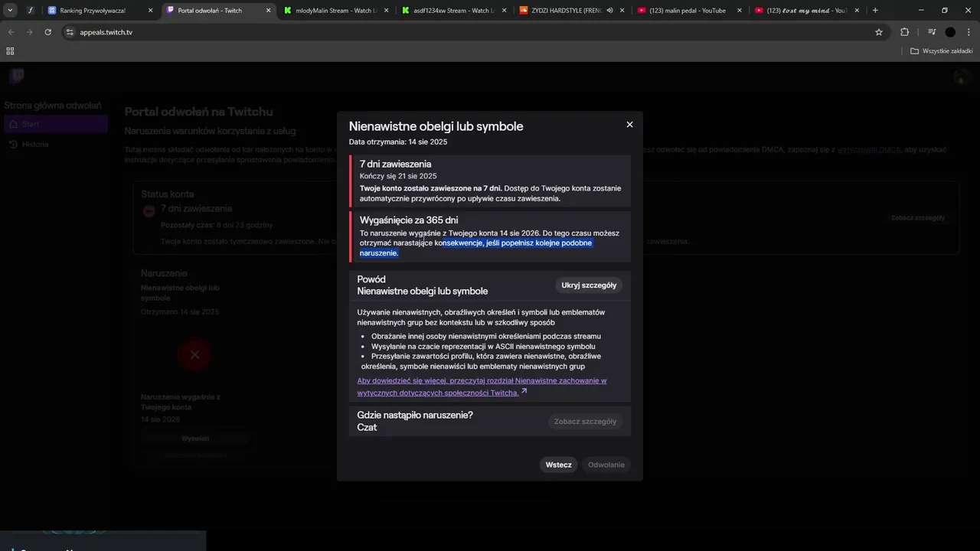
Task: Open the browser profile avatar
Action: (950, 32)
